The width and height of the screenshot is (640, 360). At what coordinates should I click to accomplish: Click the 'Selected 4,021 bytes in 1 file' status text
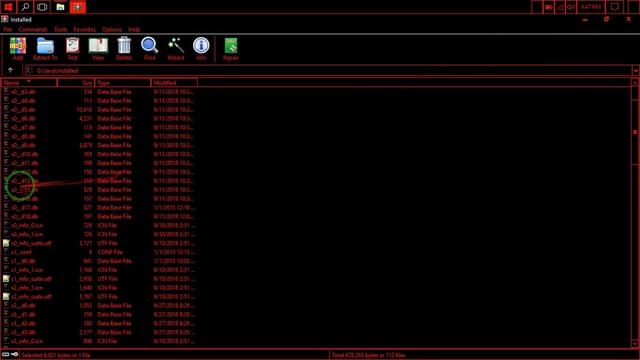click(56, 355)
